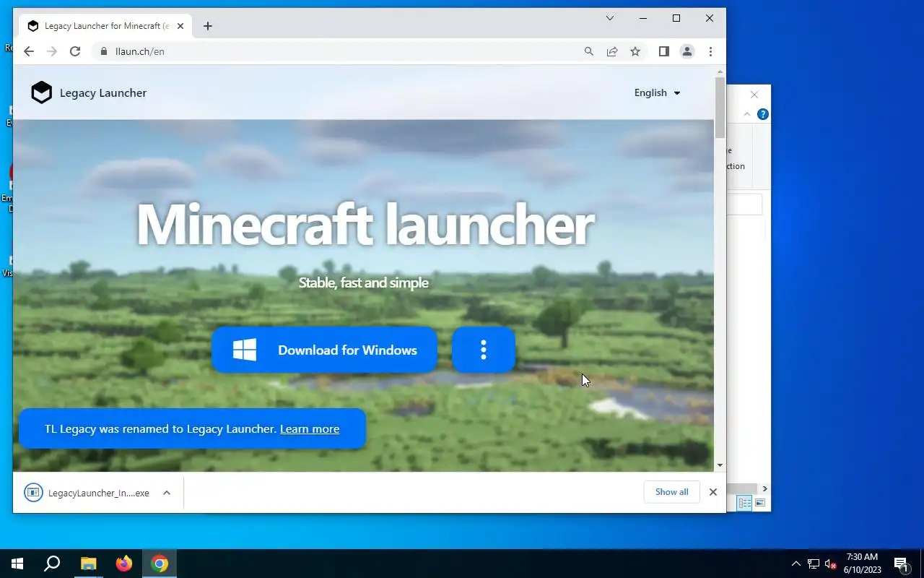Screen dimensions: 924x578
Task: Go back to the previous page
Action: point(29,51)
